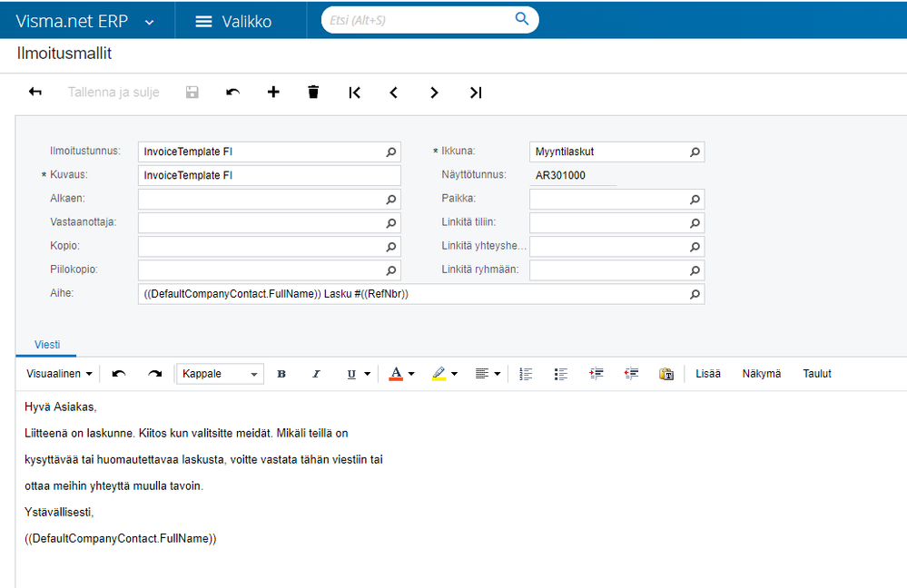Click the AR301000 screen ID value
Viewport: 907px width, 588px height.
pos(560,176)
